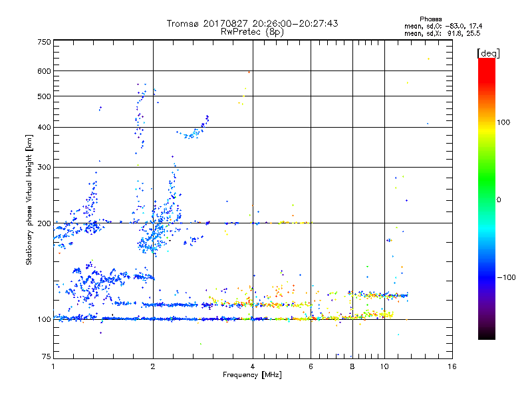Screen dimensions: 532x399
Task: Click the y-axis label '75'
Action: [x=47, y=356]
